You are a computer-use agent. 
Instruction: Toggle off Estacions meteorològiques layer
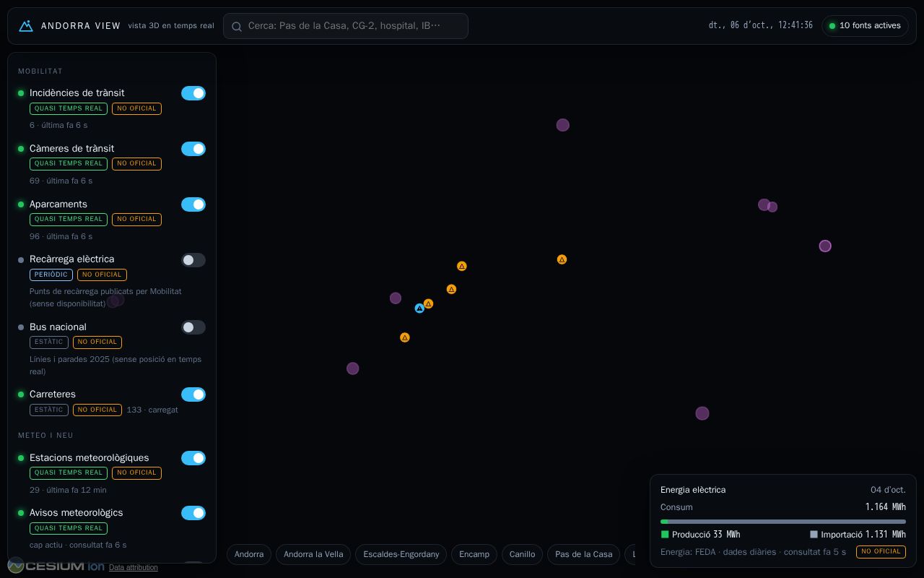tap(193, 458)
